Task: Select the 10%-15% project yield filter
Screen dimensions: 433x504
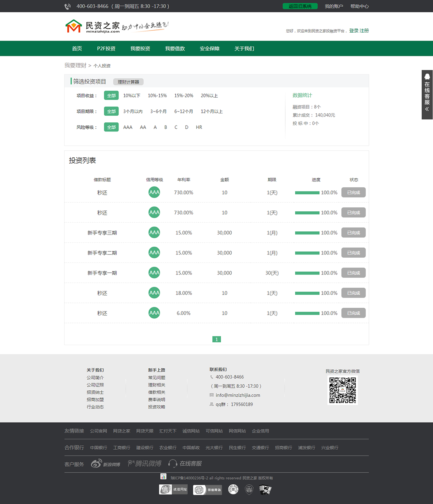Action: pos(157,96)
